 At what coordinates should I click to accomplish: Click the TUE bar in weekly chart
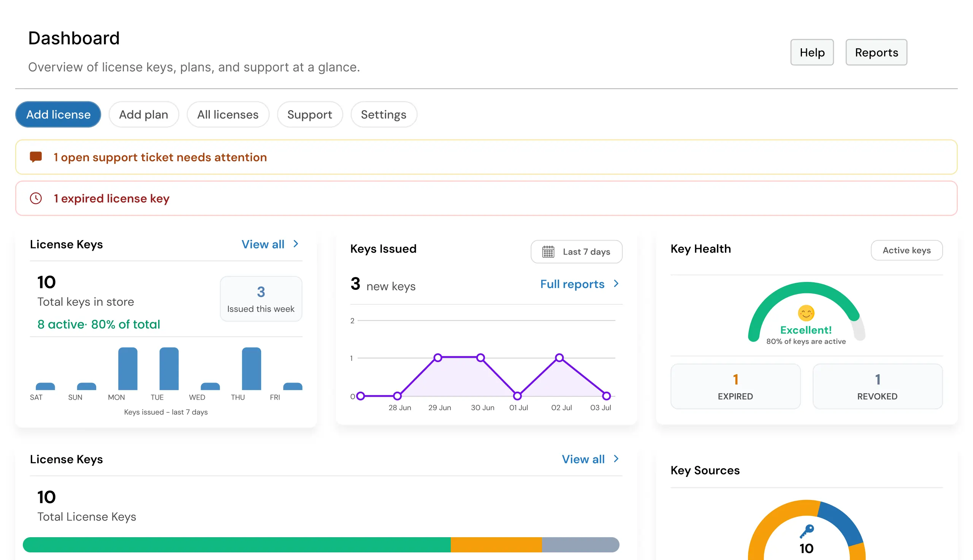point(169,369)
